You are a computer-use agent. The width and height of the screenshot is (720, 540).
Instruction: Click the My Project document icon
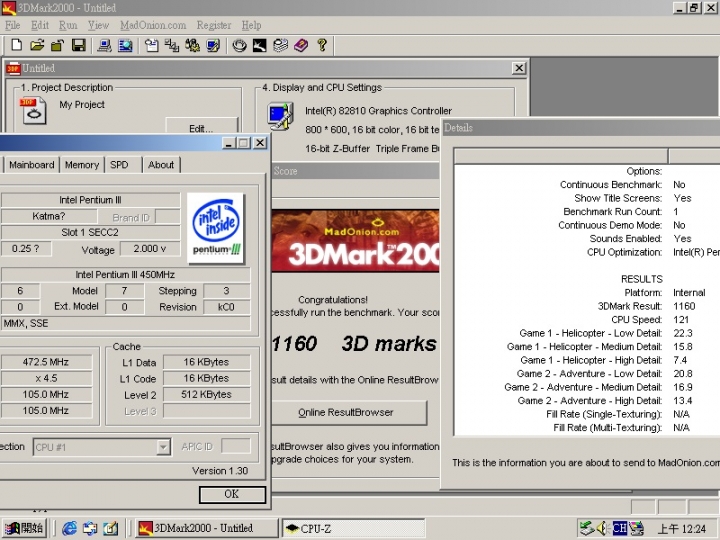[33, 111]
